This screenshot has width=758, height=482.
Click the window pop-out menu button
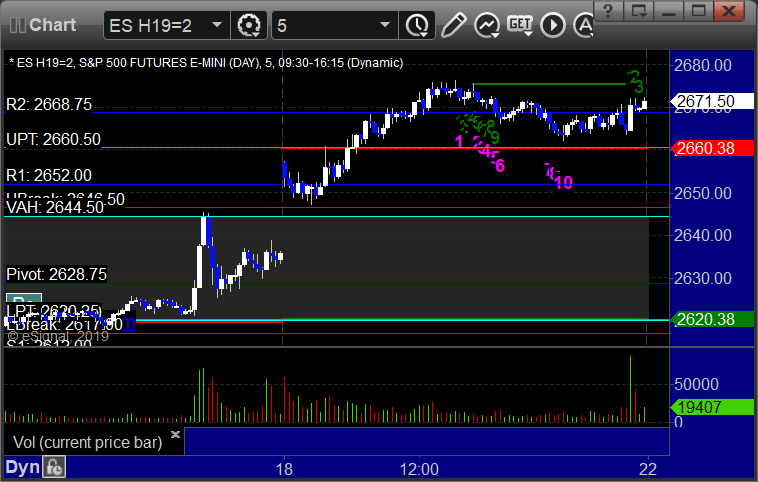click(638, 10)
